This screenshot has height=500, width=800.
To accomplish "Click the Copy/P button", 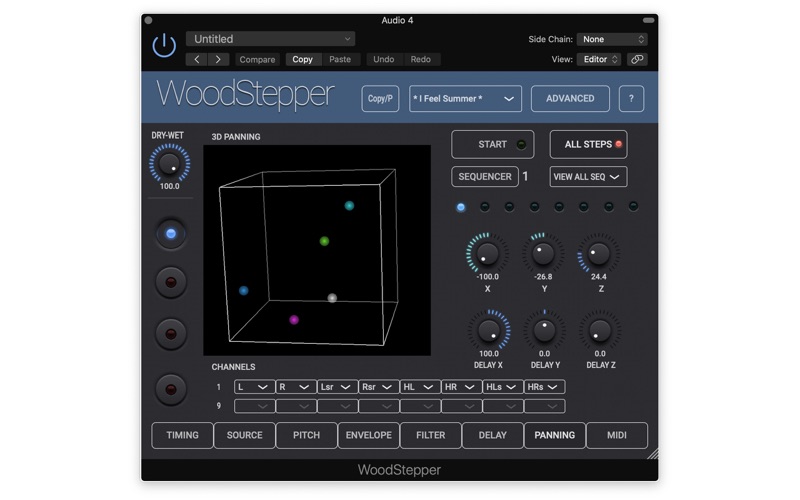I will 380,98.
